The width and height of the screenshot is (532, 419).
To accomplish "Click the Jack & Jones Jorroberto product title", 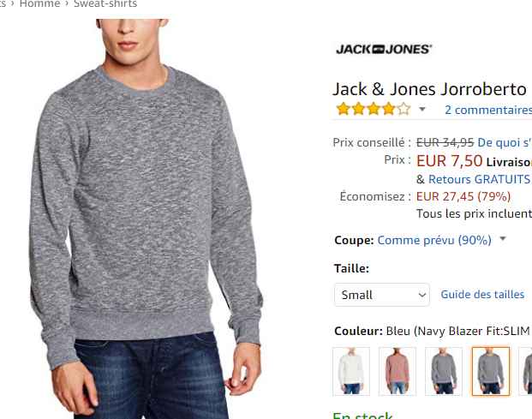I will point(429,89).
